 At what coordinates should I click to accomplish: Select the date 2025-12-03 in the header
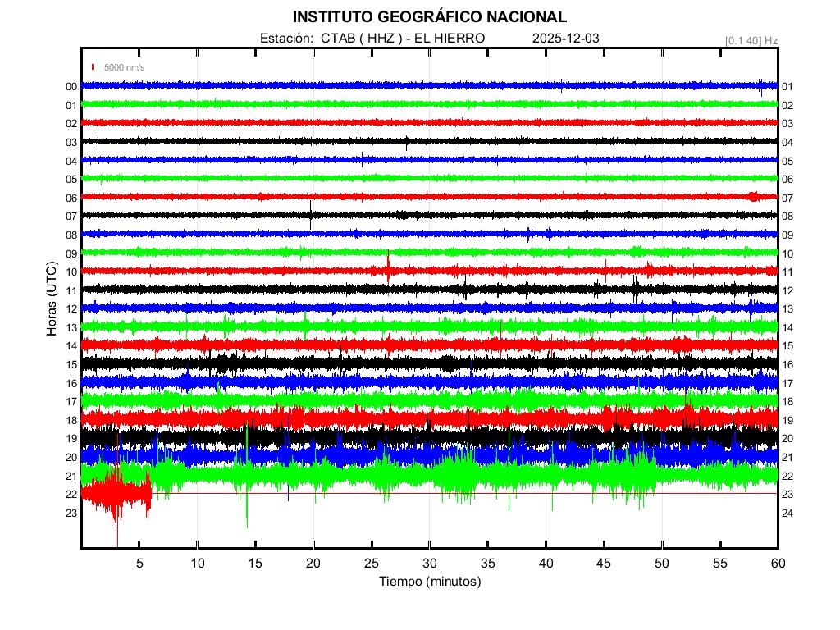click(x=567, y=39)
